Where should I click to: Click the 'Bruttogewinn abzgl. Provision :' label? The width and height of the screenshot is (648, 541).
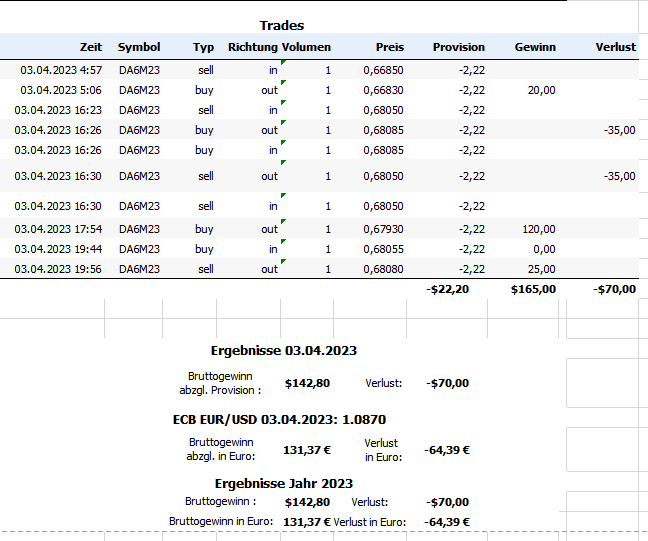click(220, 383)
